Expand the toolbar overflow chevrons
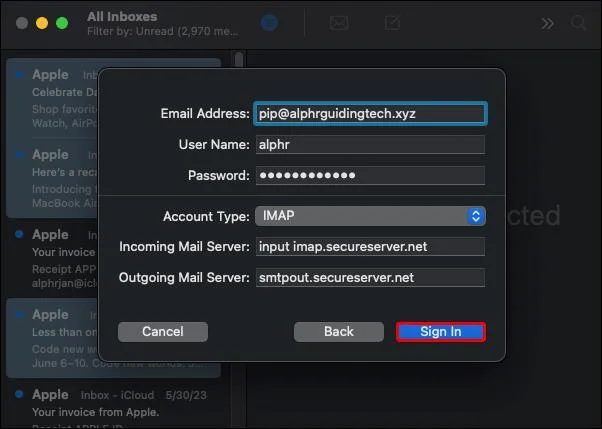The height and width of the screenshot is (429, 602). click(547, 23)
